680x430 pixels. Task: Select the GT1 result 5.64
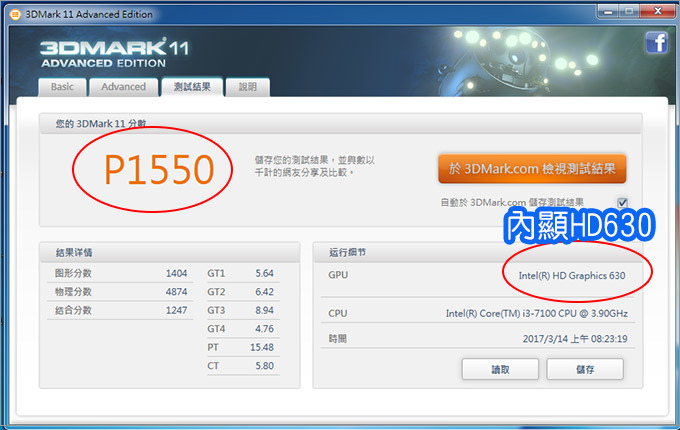[265, 274]
